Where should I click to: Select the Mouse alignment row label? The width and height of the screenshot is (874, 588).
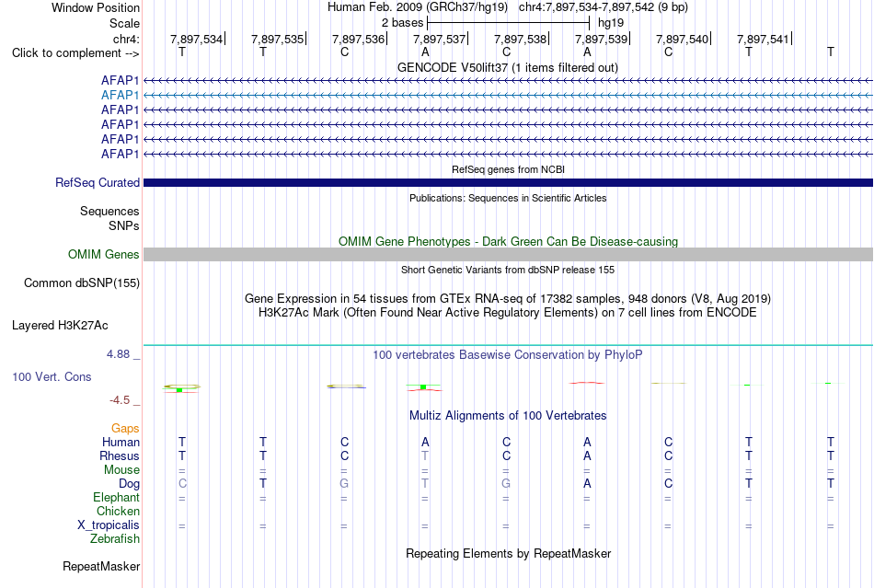coord(121,470)
